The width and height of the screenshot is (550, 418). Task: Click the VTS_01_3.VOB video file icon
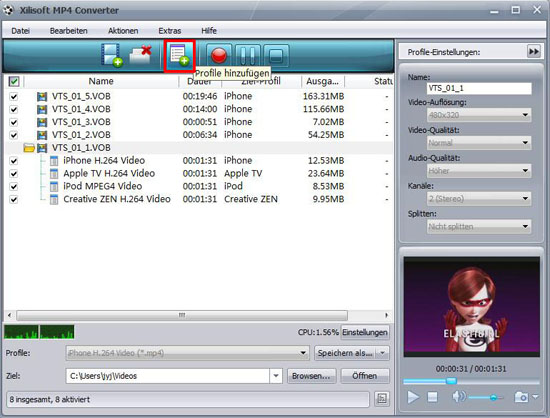42,122
